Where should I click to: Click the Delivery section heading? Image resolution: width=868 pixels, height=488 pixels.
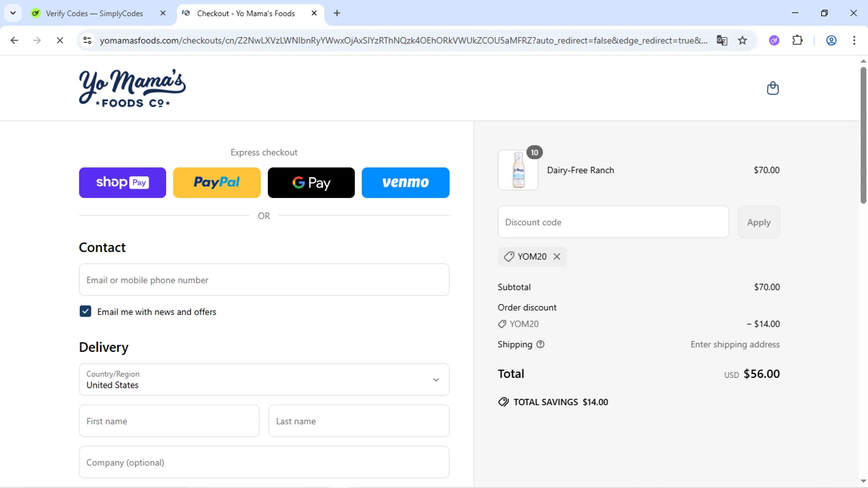(104, 347)
